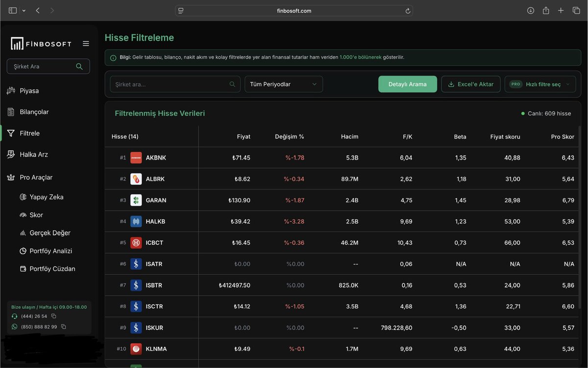The height and width of the screenshot is (368, 588).
Task: Collapse sidebar with hamburger menu icon
Action: click(x=86, y=43)
